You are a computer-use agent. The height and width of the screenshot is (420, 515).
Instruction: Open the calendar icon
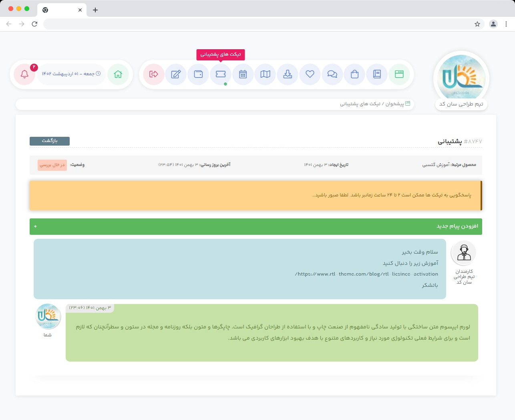coord(243,74)
